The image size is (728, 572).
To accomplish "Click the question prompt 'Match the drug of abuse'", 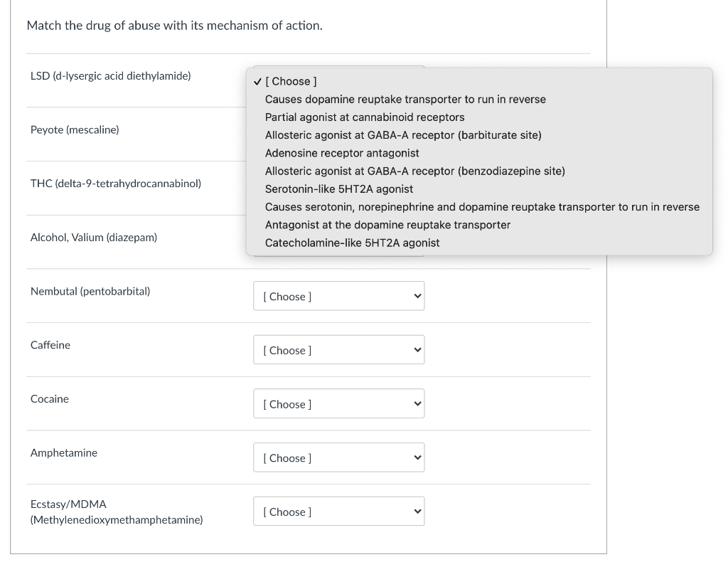I will point(174,26).
